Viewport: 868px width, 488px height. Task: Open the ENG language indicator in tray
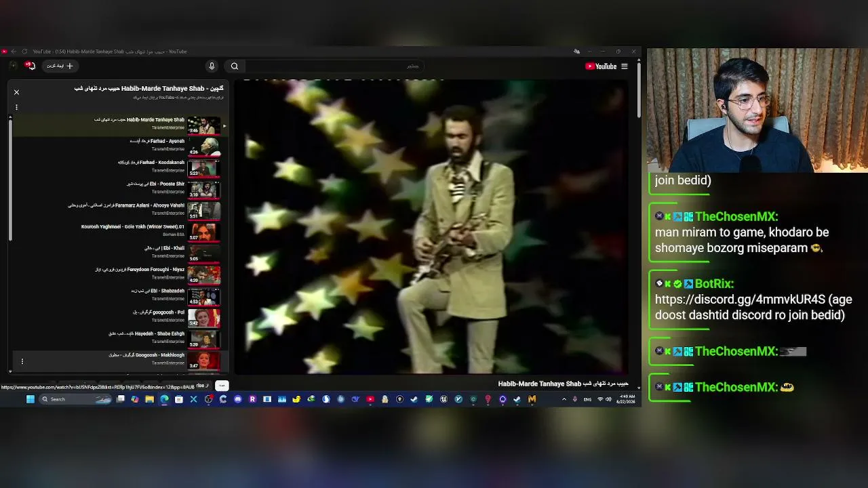tap(587, 399)
